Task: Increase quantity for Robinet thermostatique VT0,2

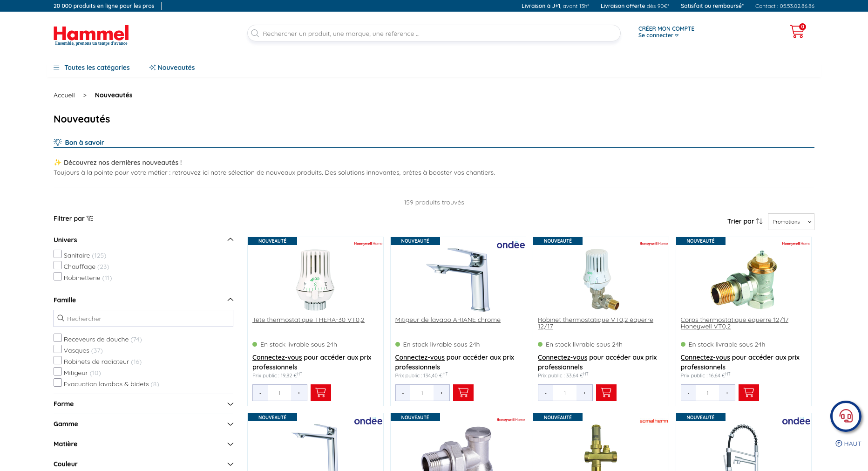Action: click(x=584, y=393)
